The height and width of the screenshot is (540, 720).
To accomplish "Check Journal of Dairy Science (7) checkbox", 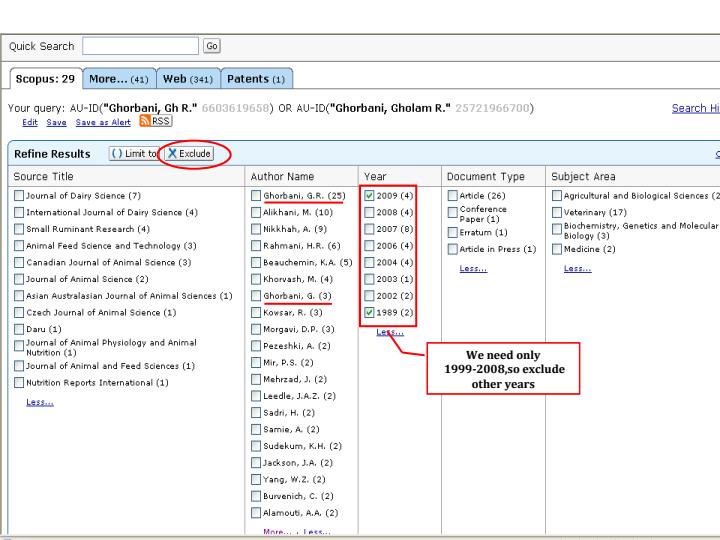I will point(19,196).
